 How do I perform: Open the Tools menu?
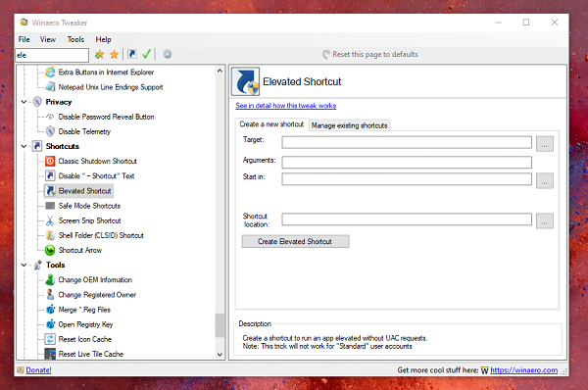[75, 39]
